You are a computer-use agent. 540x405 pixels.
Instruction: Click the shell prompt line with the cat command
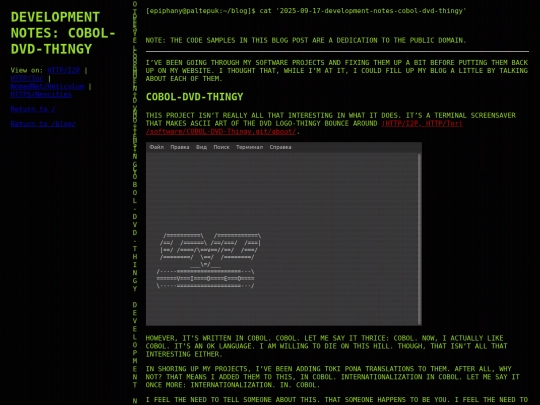coord(305,11)
